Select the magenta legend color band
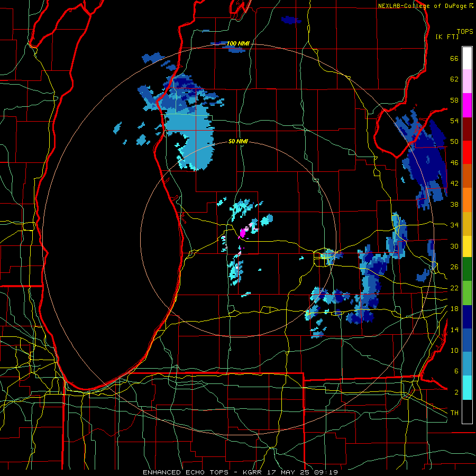Image resolution: width=476 pixels, height=476 pixels. 467,105
